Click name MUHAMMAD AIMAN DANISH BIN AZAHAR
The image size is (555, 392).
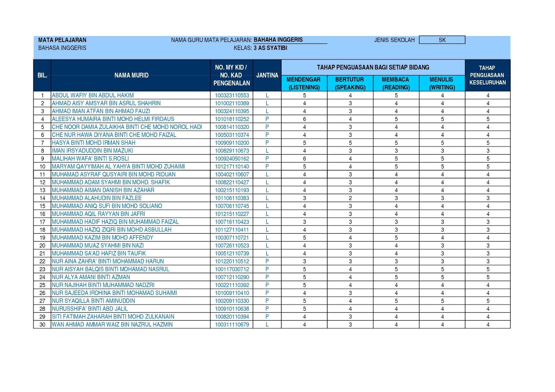pos(103,190)
